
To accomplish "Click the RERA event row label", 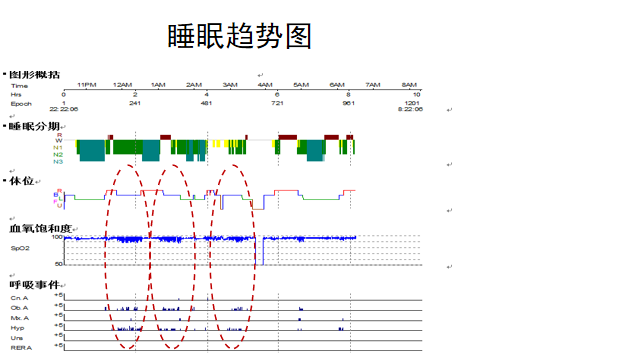I will 21,348.
